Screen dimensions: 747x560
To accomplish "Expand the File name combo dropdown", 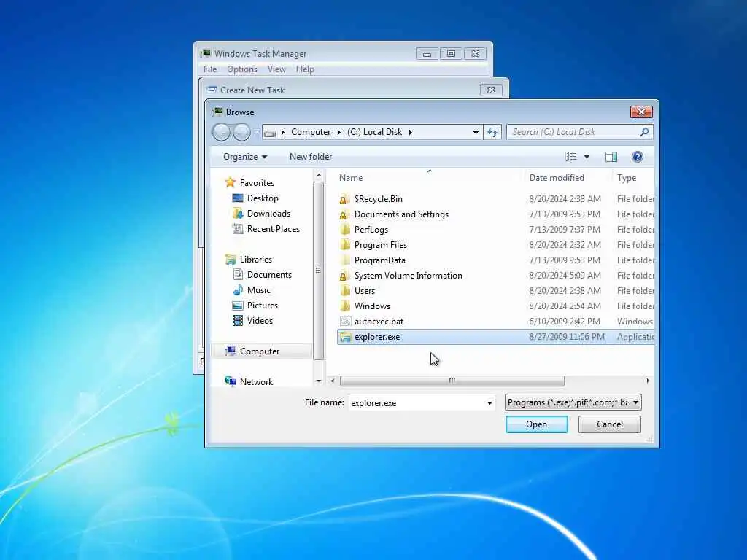I will point(489,402).
